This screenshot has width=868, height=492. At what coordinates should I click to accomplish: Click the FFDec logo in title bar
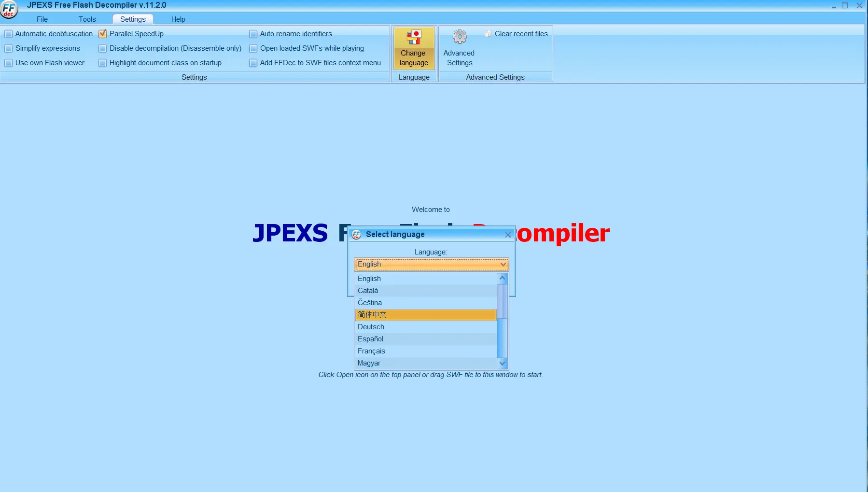[8, 8]
